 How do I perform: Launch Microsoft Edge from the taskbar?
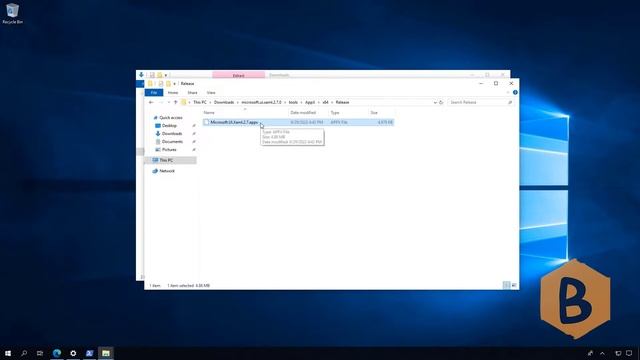57,353
